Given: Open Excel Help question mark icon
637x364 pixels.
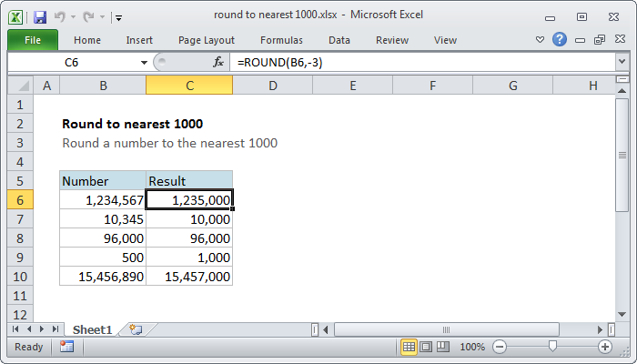Looking at the screenshot, I should pyautogui.click(x=560, y=40).
